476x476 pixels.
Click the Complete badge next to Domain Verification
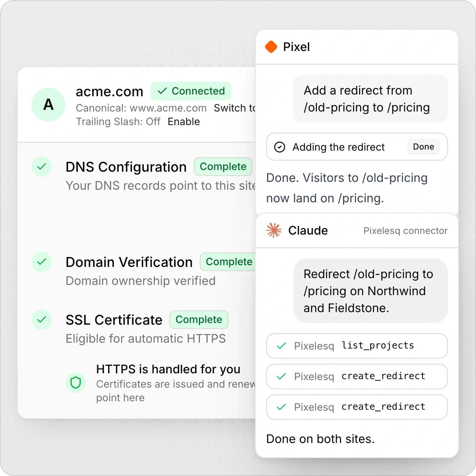tap(228, 262)
